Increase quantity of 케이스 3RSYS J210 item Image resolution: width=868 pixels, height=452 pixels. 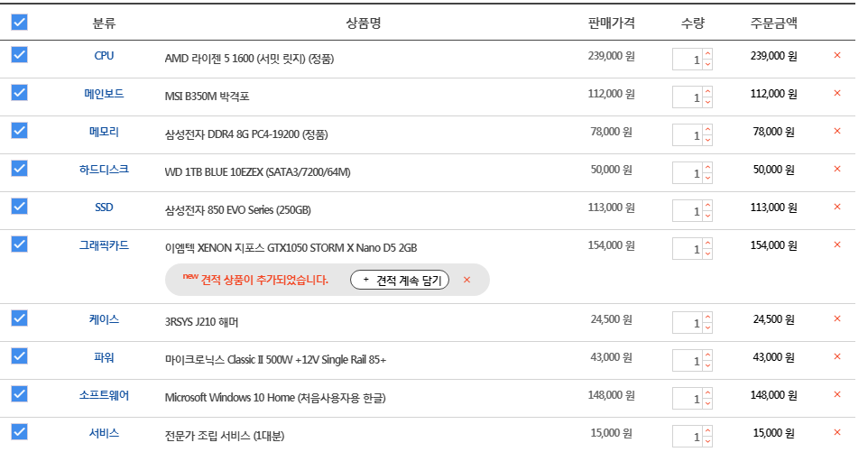[707, 318]
